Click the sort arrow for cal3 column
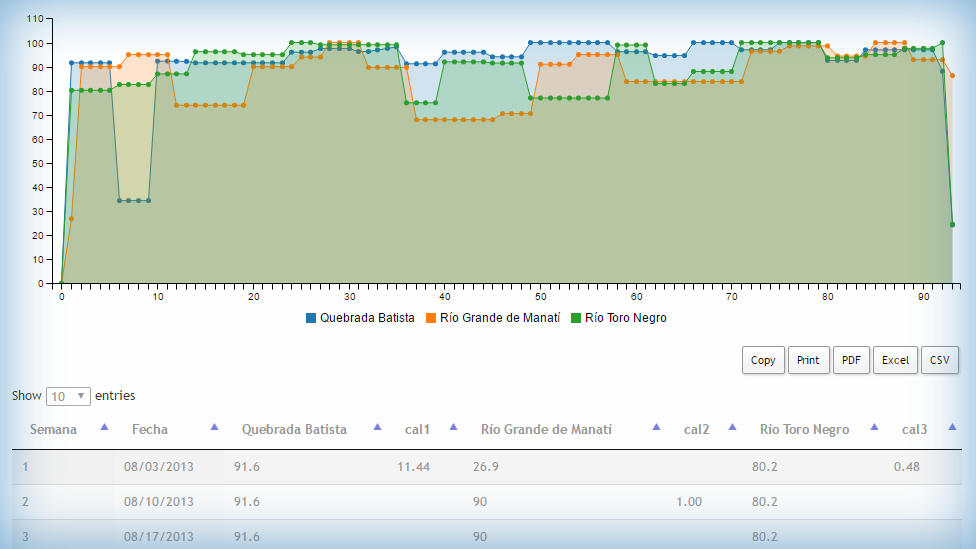 point(952,428)
